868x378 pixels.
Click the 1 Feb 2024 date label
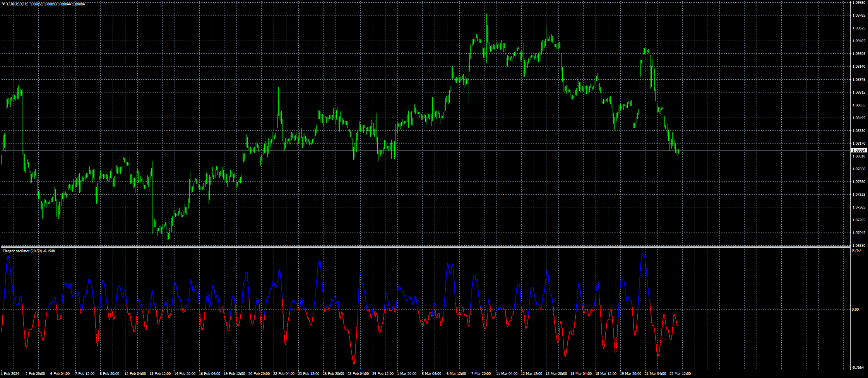coord(10,374)
